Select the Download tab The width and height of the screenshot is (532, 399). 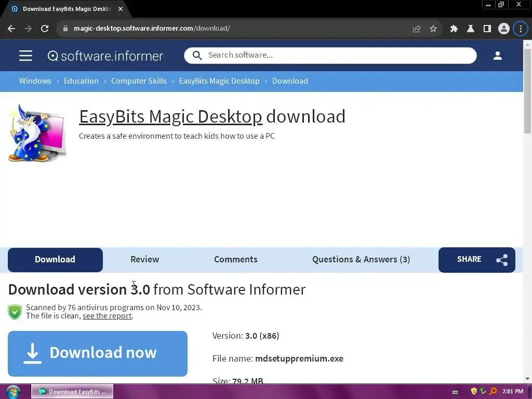click(x=55, y=260)
